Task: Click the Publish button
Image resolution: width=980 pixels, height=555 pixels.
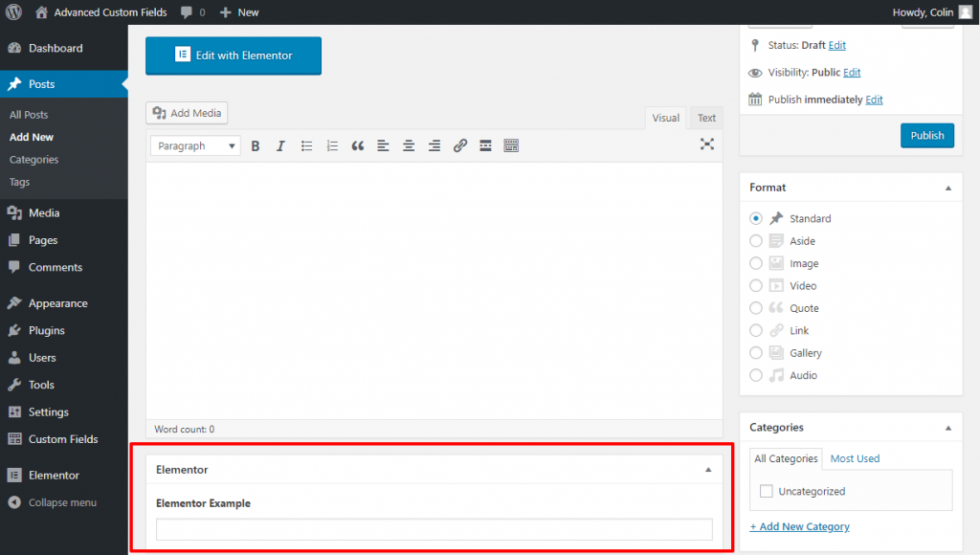Action: point(926,136)
